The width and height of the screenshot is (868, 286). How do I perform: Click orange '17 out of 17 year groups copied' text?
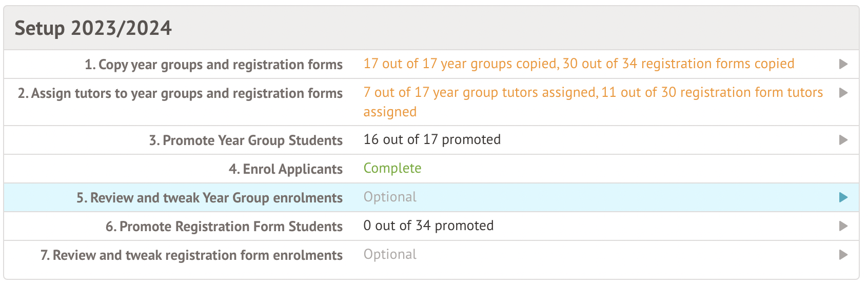tap(460, 64)
